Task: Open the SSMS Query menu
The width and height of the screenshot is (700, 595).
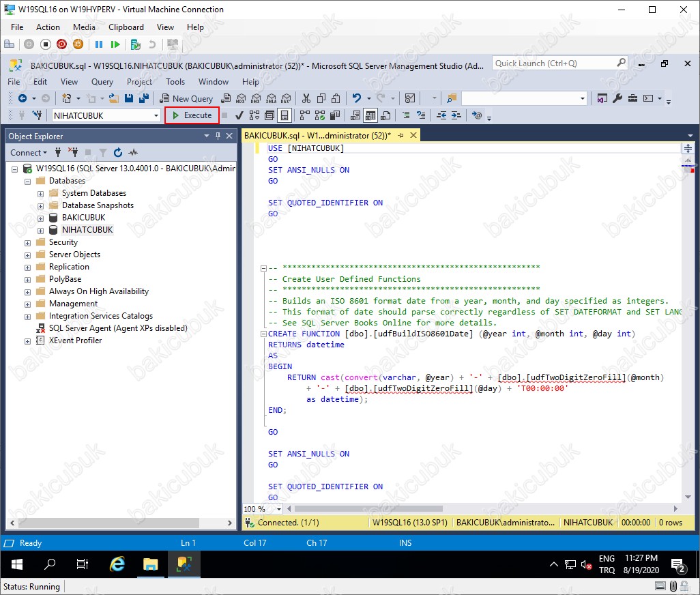Action: pos(102,82)
